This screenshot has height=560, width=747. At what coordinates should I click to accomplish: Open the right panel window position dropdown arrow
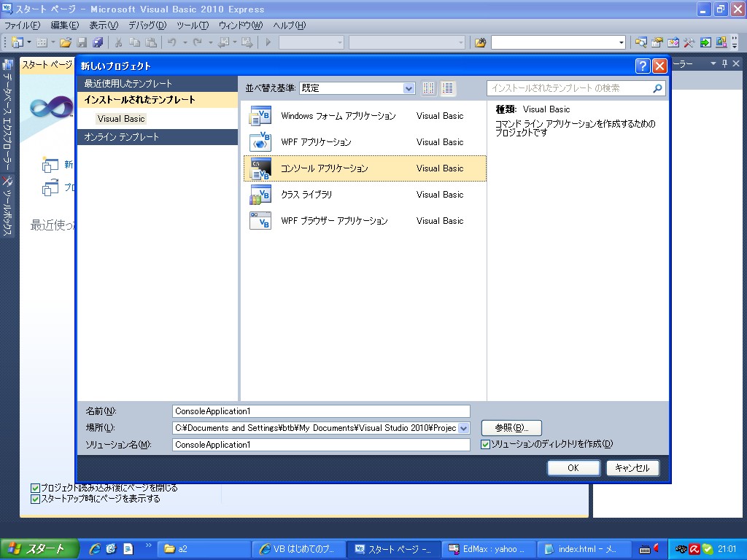[713, 63]
